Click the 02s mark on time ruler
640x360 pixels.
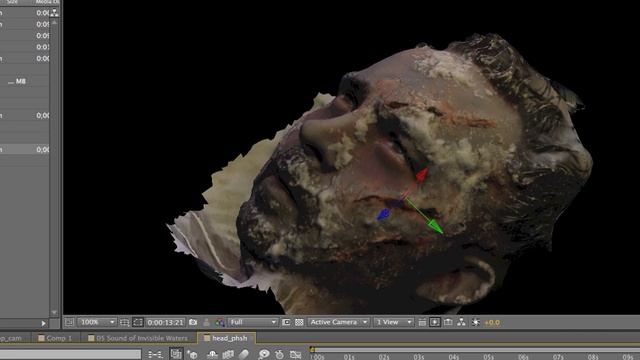[x=383, y=357]
